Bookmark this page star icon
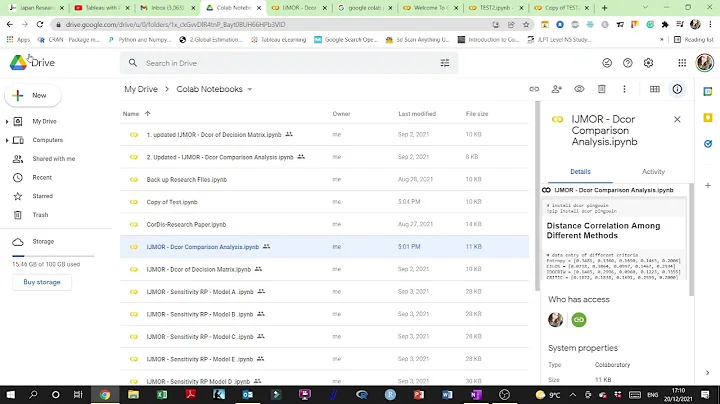 click(x=526, y=24)
